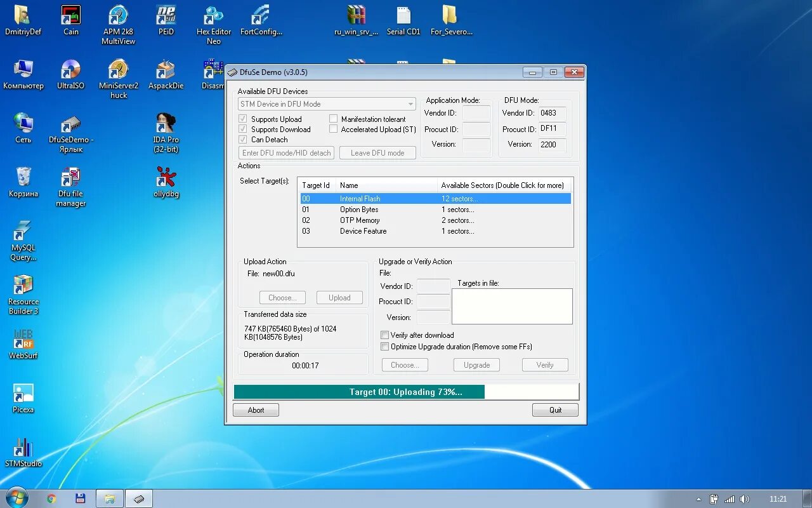Select the OTP Memory target row
This screenshot has height=508, width=812.
(435, 220)
